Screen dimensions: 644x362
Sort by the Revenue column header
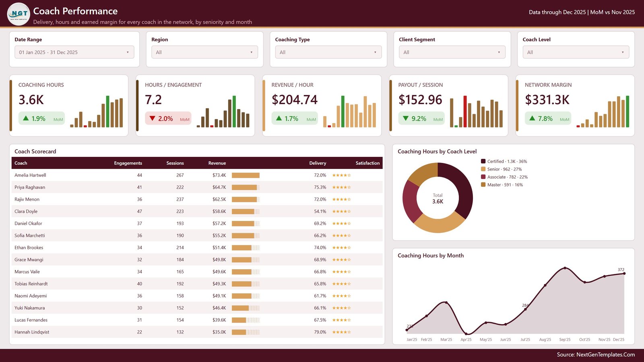point(217,163)
